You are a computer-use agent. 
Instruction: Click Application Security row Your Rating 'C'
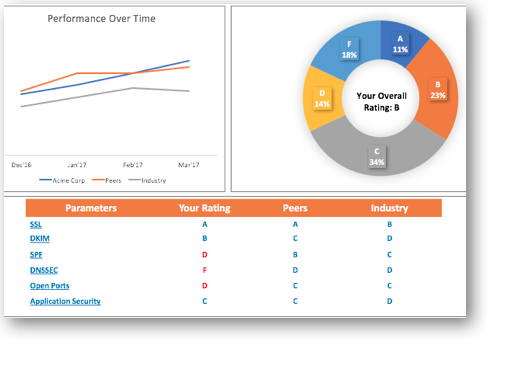pos(205,301)
